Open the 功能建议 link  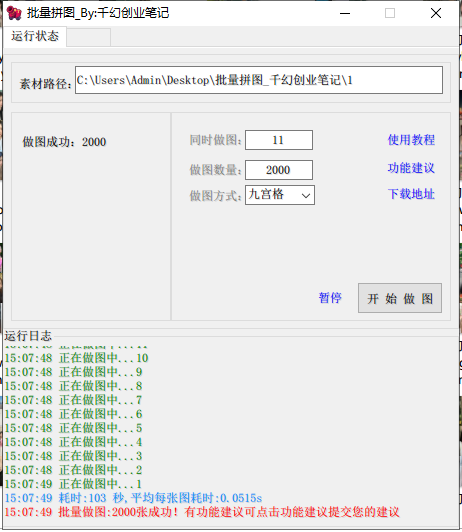coord(411,168)
